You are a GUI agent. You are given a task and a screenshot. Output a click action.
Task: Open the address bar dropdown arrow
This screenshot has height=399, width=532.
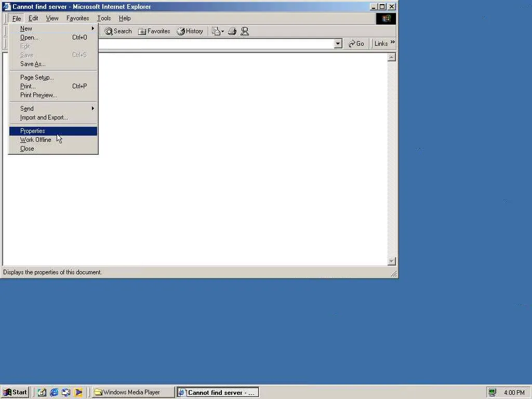click(338, 44)
